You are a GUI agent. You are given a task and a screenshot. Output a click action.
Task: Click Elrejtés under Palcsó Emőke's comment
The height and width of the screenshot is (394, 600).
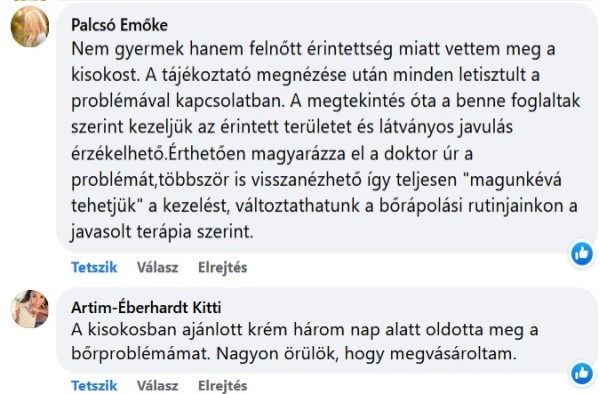pos(222,267)
